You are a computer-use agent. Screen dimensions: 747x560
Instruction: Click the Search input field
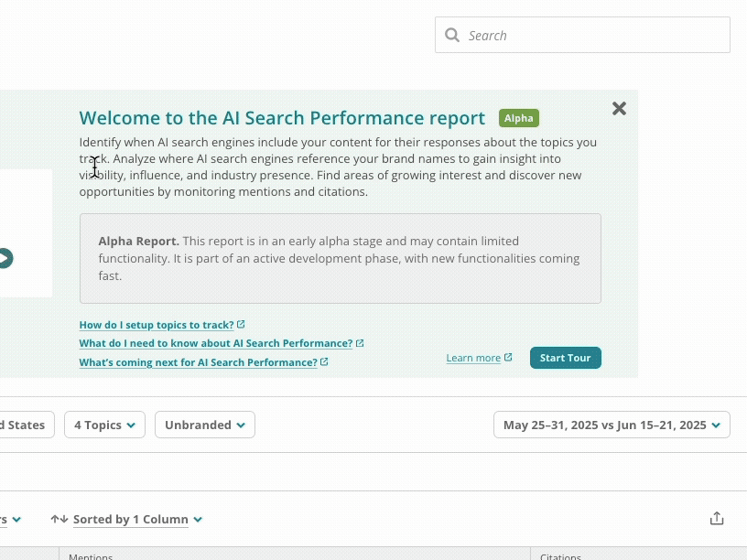coord(582,35)
